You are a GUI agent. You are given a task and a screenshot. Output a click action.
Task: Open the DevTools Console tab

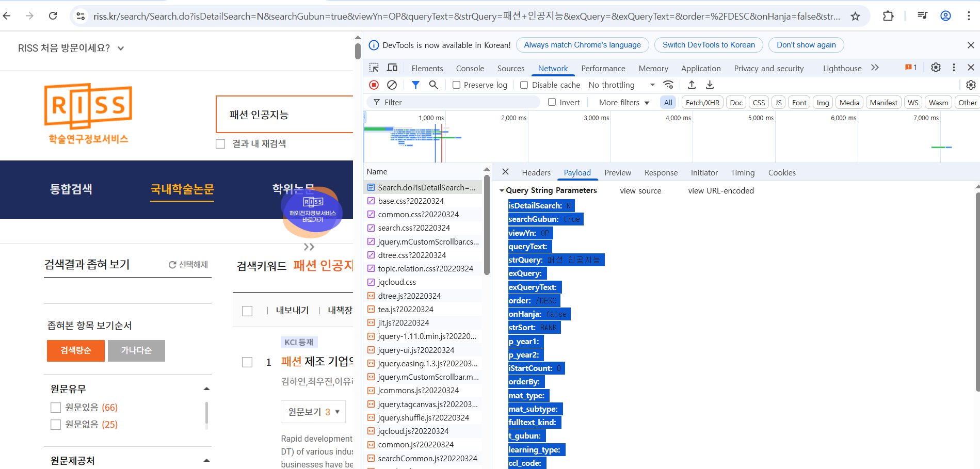tap(470, 68)
